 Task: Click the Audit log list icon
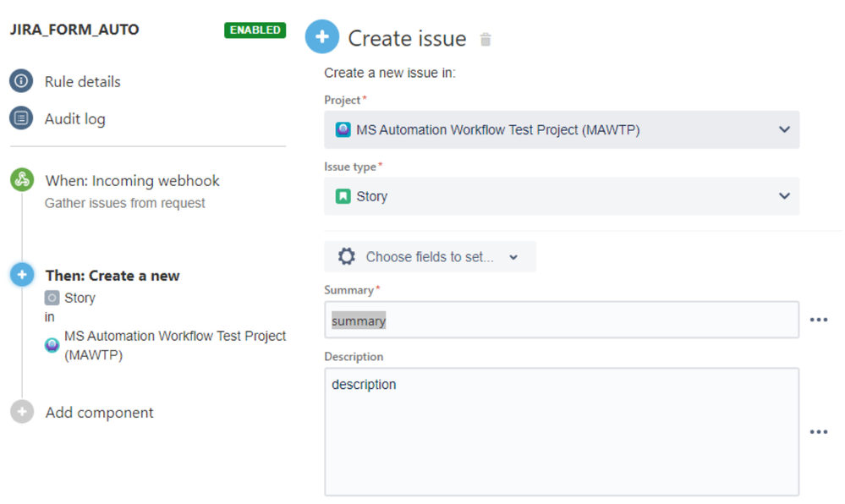click(x=21, y=118)
